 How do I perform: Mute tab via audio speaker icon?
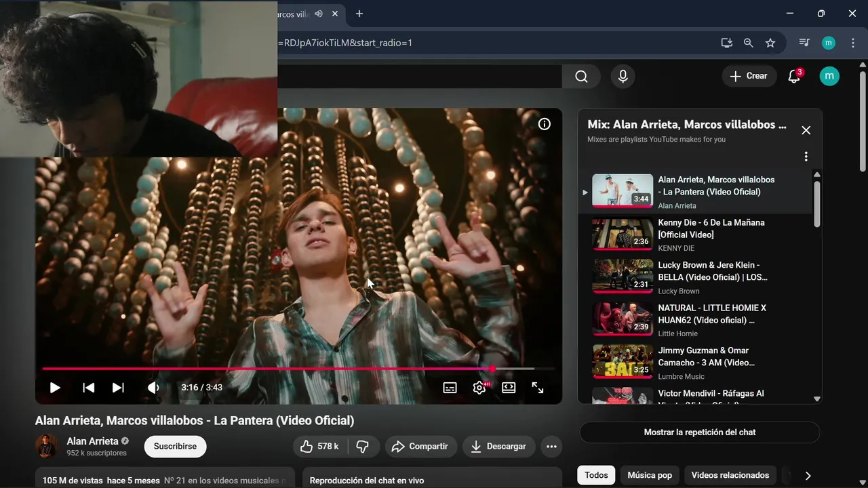pyautogui.click(x=319, y=14)
